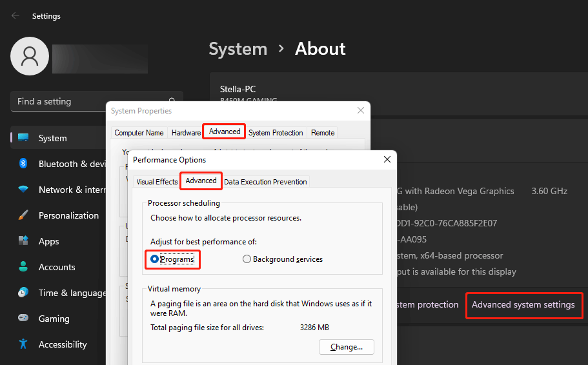
Task: Click the Accounts person icon
Action: 23,266
